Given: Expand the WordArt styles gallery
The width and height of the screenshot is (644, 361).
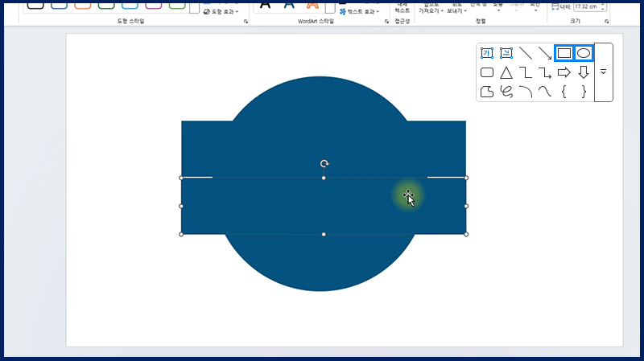Looking at the screenshot, I should click(x=330, y=7).
